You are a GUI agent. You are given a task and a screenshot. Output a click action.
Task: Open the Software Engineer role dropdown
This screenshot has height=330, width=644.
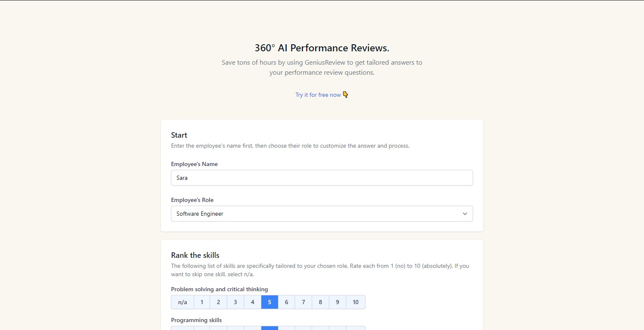coord(321,214)
